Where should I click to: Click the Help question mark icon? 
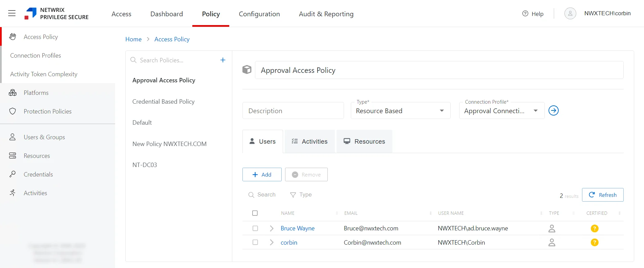(x=525, y=14)
